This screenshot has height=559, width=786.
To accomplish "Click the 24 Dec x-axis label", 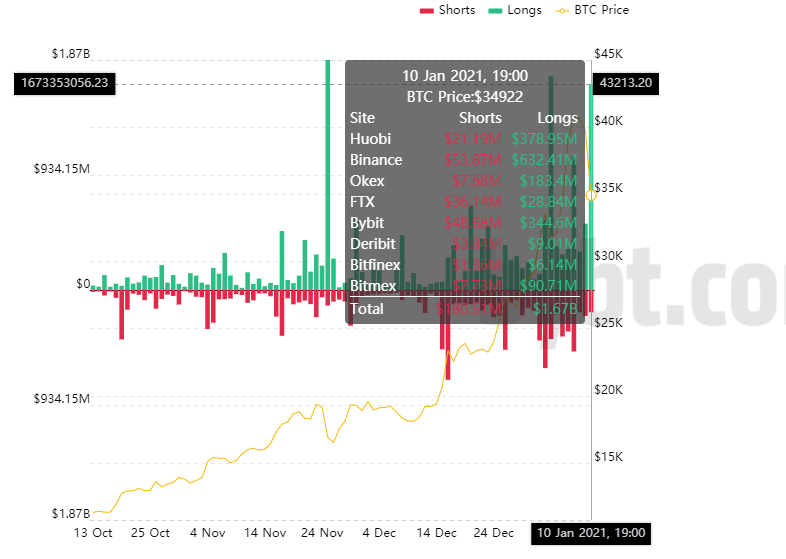I will tap(494, 533).
